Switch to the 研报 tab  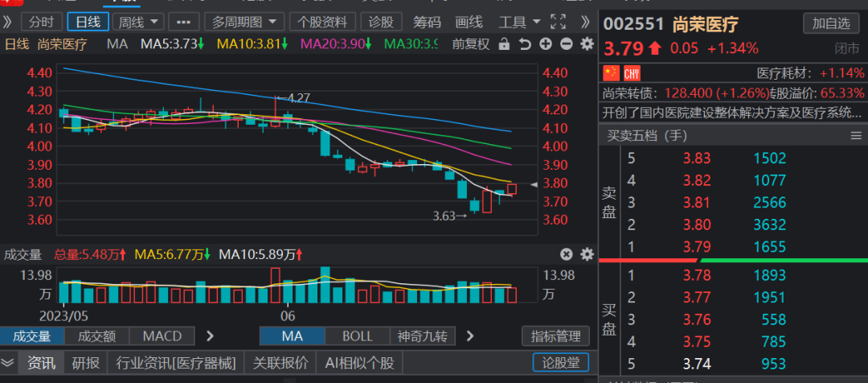85,363
